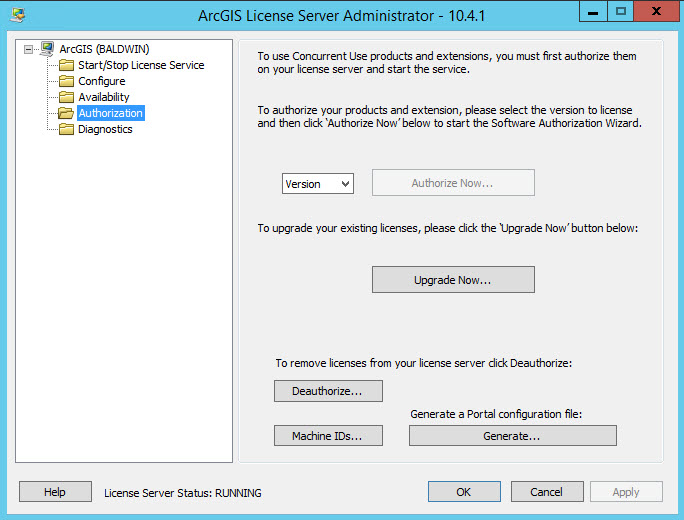Click the Cancel button

pyautogui.click(x=546, y=492)
